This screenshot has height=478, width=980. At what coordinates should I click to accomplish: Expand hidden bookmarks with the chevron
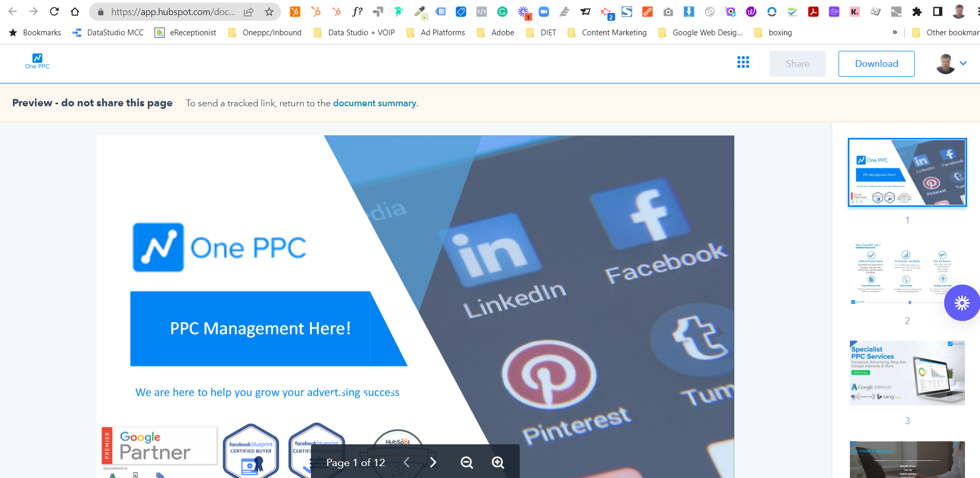coord(894,32)
